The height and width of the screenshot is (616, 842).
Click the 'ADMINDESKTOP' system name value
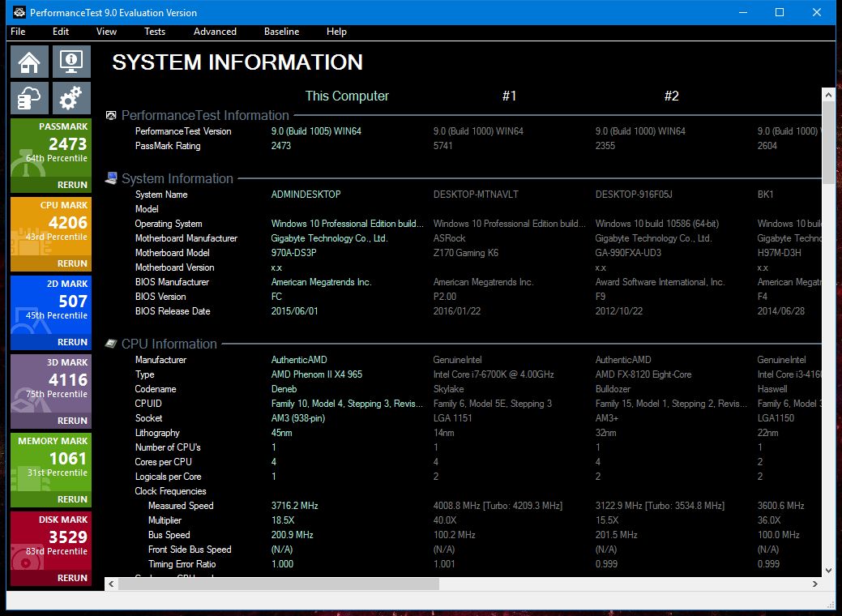point(306,195)
